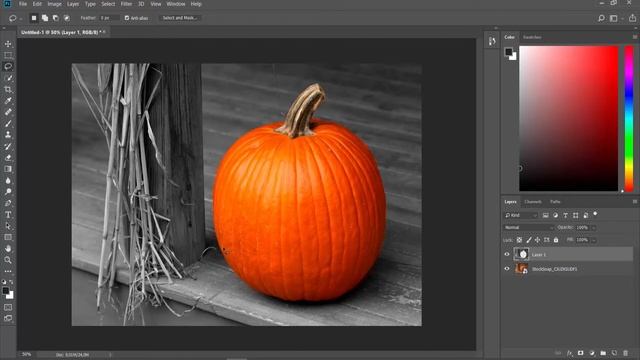Open the Image menu
Screen dimensions: 640x360
pyautogui.click(x=54, y=4)
